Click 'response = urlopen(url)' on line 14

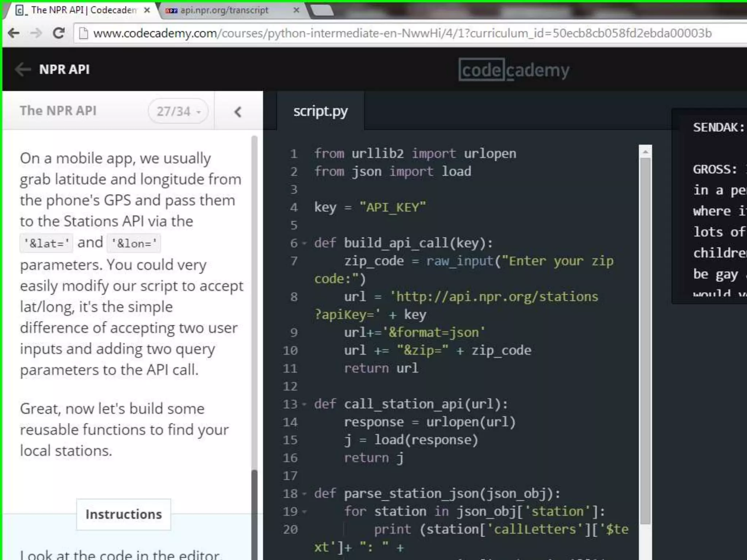coord(430,422)
